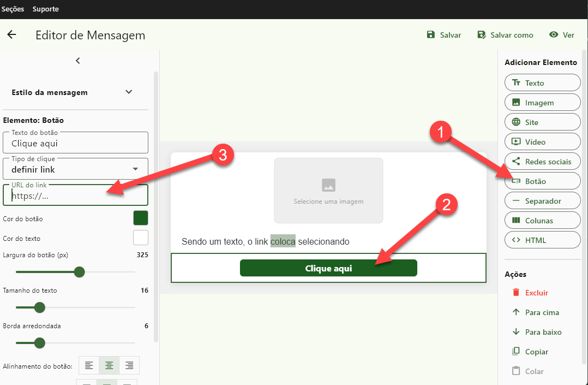
Task: Open the Suporte menu
Action: (x=46, y=9)
